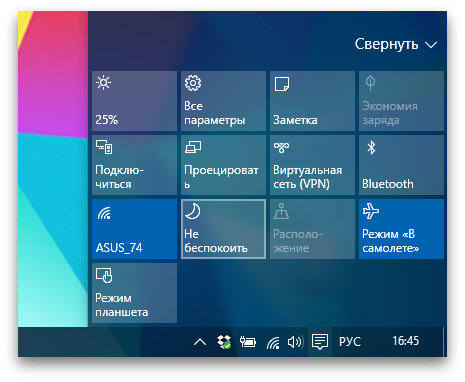The image size is (465, 382).
Task: Open the Заметка note tile
Action: pyautogui.click(x=312, y=101)
